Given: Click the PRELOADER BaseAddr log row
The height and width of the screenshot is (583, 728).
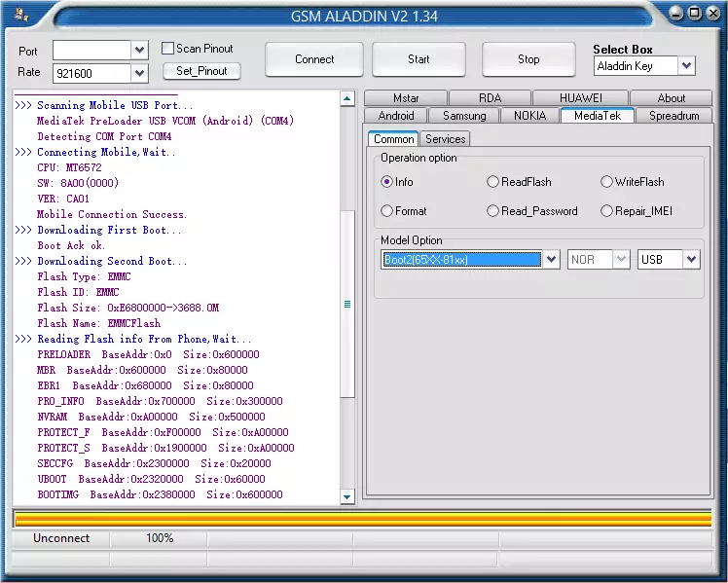Looking at the screenshot, I should point(148,354).
